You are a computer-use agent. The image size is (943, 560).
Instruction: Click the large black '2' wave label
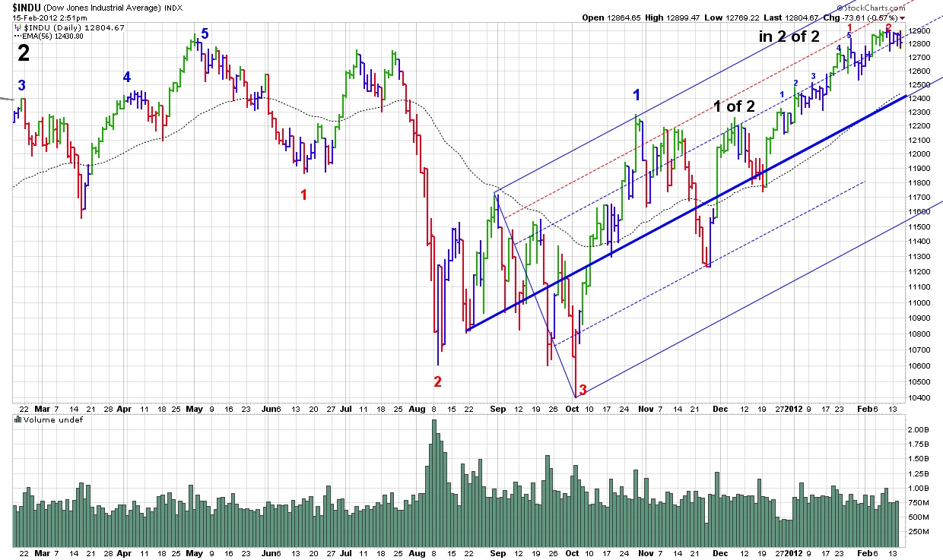coord(25,52)
